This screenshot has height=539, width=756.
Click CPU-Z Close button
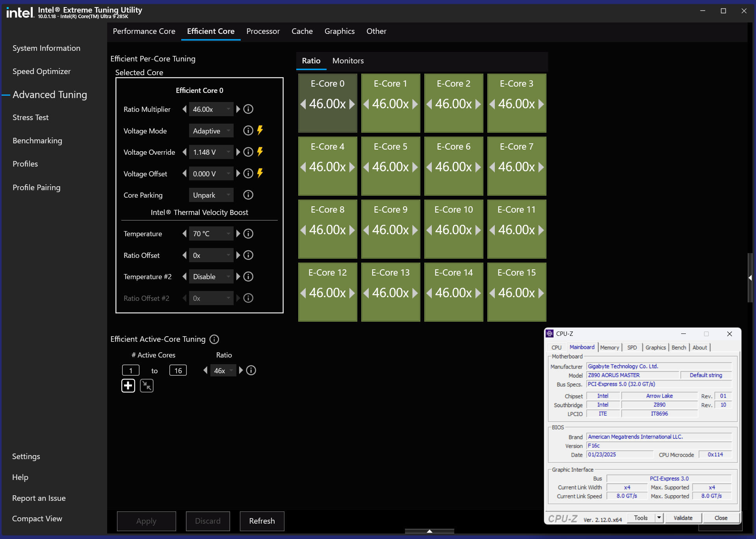click(721, 518)
